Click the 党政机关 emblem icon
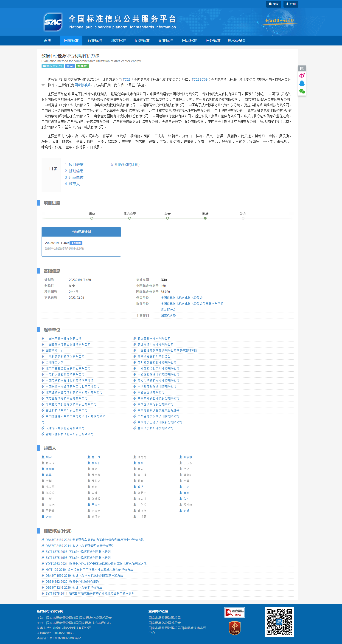342x644 pixels. (x=234, y=628)
